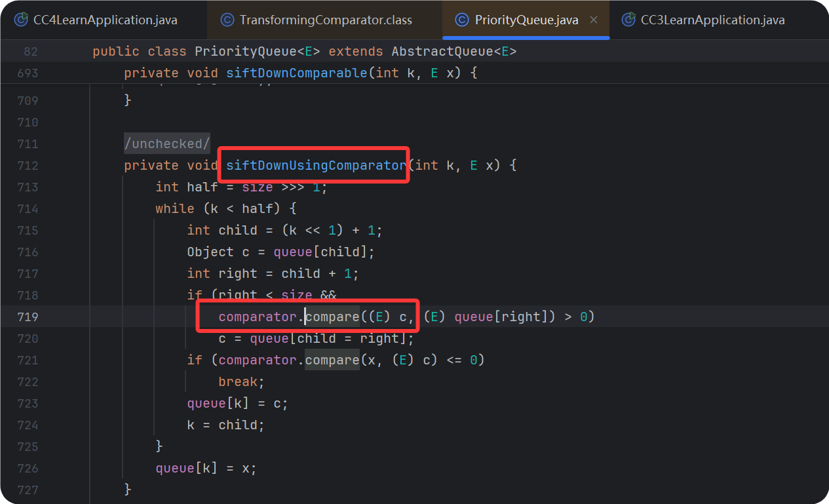Click the class icon on TransformingComparator.class tab
The image size is (829, 504).
coord(229,20)
